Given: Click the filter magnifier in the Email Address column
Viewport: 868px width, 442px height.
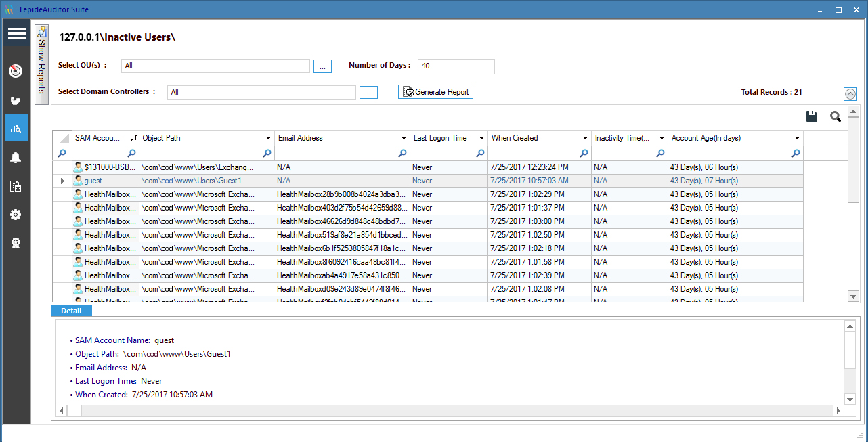Looking at the screenshot, I should (402, 154).
